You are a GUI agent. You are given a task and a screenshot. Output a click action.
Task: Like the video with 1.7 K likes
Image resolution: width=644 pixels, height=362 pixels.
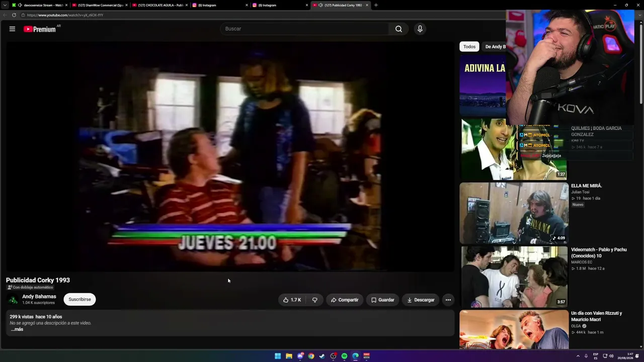292,300
